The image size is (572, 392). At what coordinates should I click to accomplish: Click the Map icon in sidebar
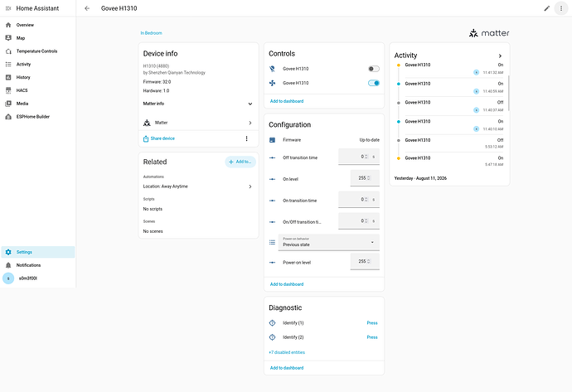pyautogui.click(x=8, y=38)
